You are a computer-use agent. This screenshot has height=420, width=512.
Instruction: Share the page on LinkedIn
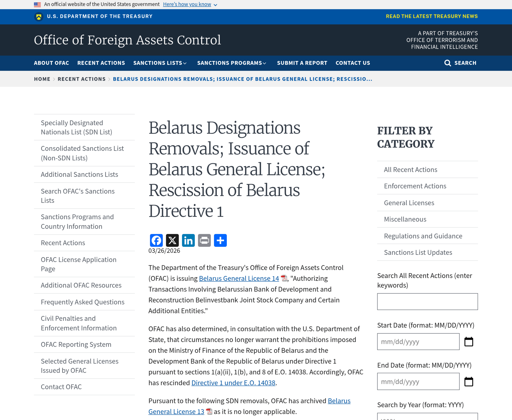coord(188,240)
